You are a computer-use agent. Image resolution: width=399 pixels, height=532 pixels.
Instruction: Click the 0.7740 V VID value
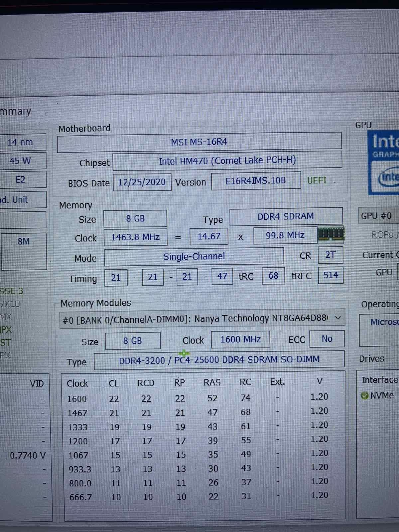pyautogui.click(x=28, y=455)
